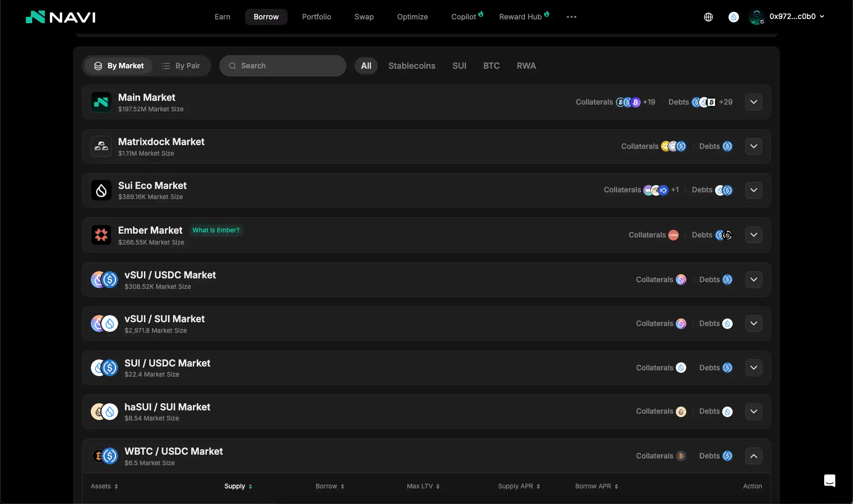Click the Sui Eco Market droplet icon
This screenshot has height=504, width=853.
101,190
